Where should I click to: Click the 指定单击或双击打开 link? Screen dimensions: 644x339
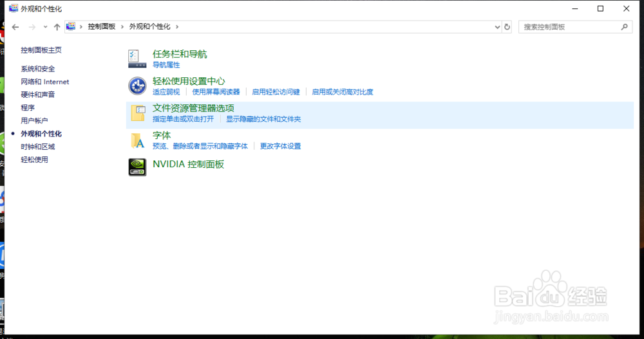point(183,119)
